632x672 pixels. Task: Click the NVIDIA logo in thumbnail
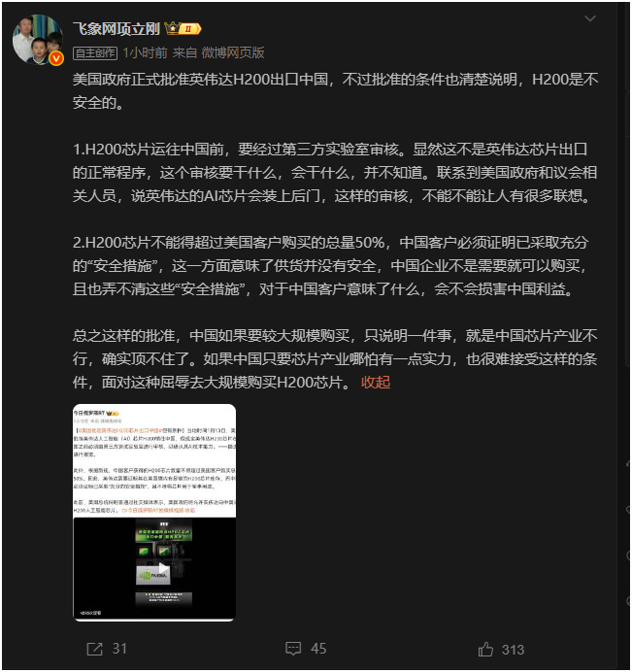153,575
